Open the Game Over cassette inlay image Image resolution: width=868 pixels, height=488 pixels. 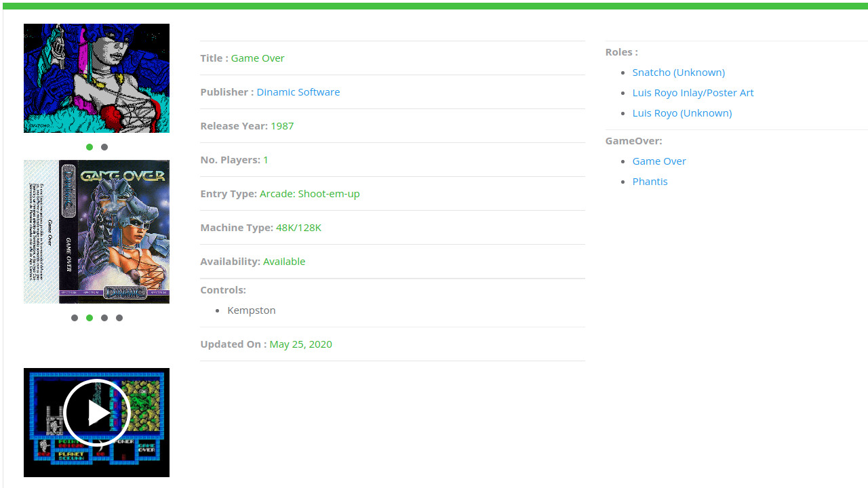tap(96, 231)
